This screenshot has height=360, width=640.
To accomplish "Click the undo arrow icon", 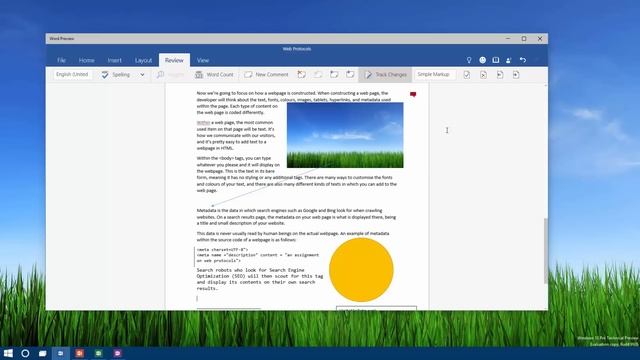I will click(x=523, y=60).
